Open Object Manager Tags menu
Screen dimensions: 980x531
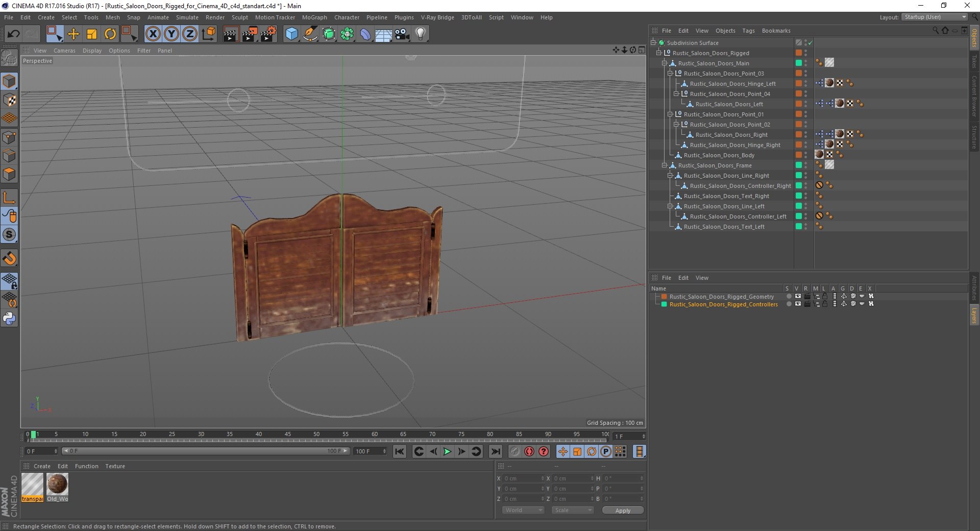pyautogui.click(x=748, y=31)
